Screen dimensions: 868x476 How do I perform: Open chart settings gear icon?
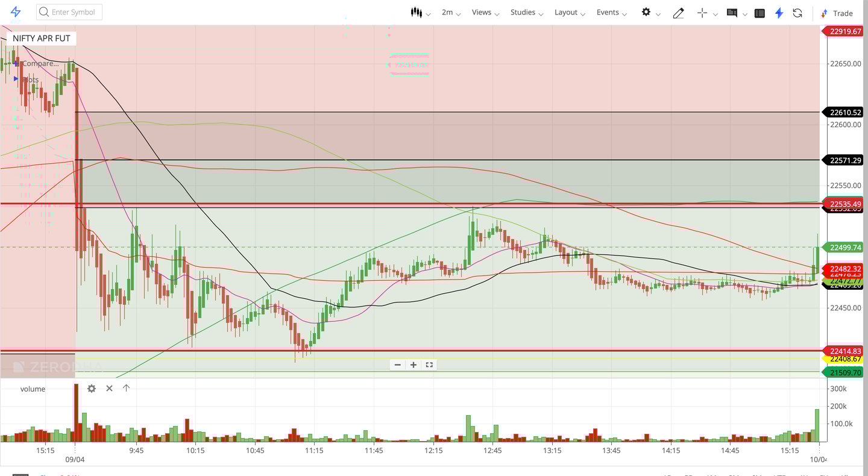646,12
